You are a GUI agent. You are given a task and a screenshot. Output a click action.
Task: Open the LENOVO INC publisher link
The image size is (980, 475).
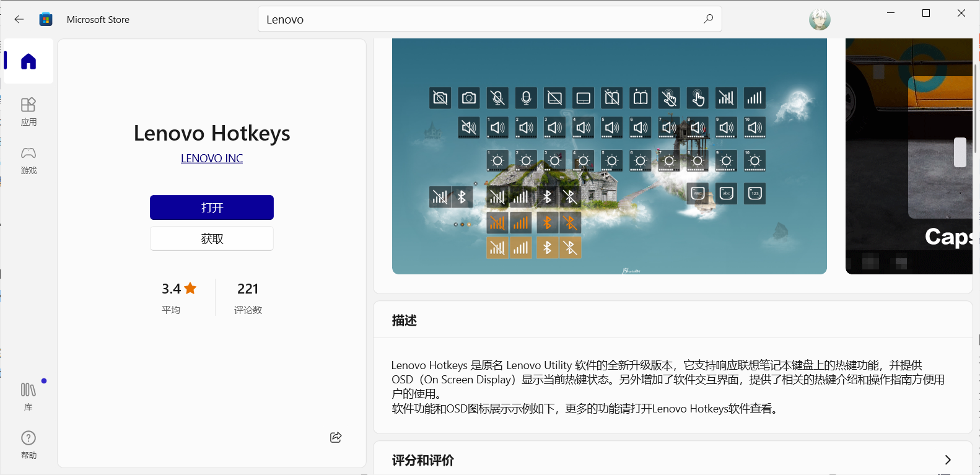tap(212, 159)
